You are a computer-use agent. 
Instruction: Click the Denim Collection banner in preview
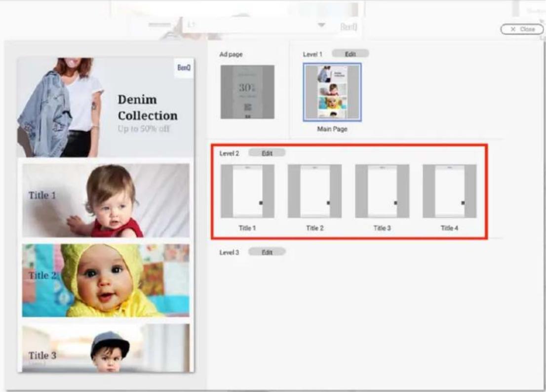(106, 107)
